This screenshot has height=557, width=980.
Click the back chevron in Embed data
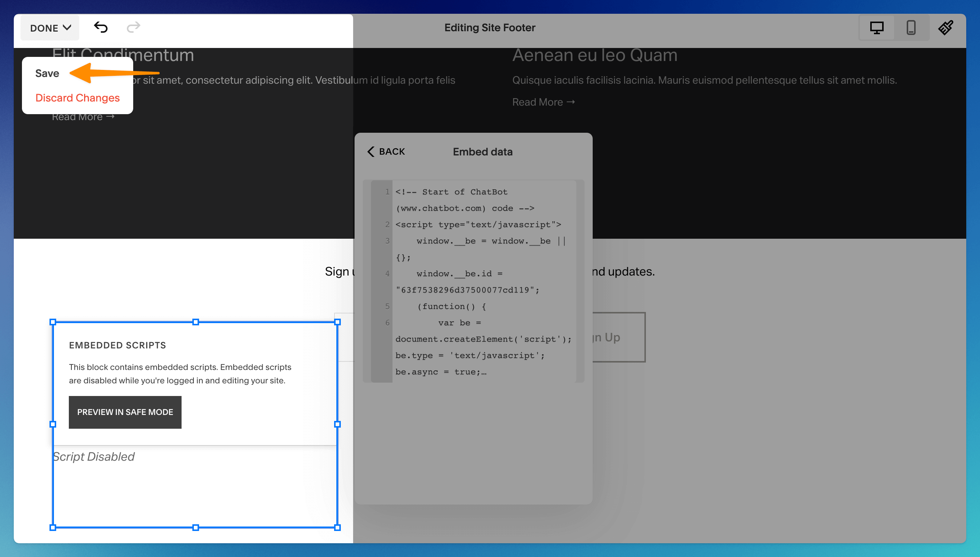tap(371, 152)
